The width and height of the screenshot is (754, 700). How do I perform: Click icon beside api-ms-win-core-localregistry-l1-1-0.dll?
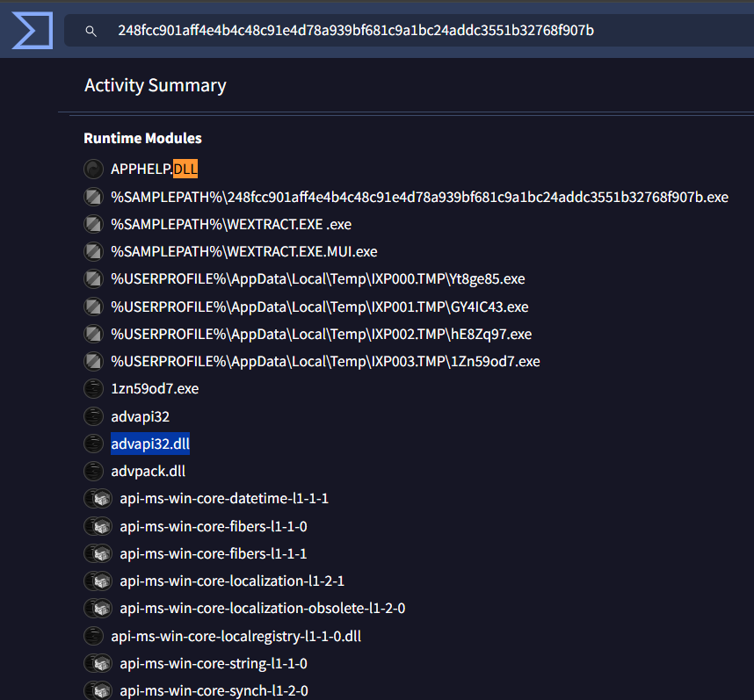[94, 636]
